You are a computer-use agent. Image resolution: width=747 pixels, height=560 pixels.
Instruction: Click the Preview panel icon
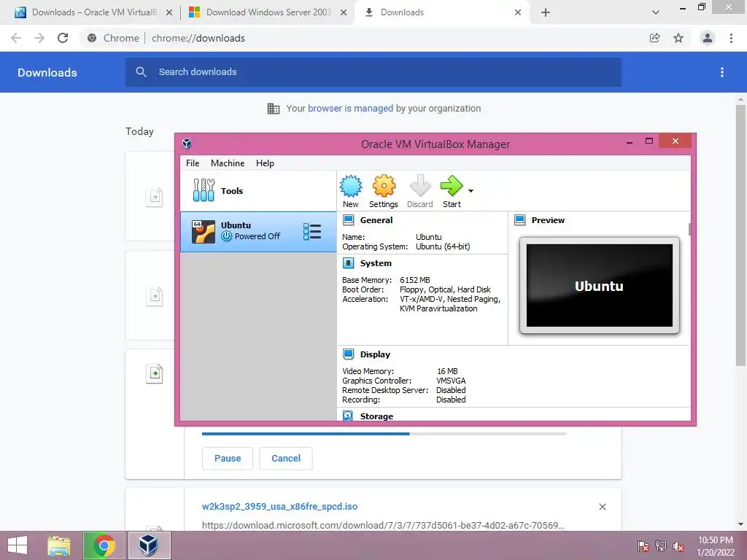tap(519, 220)
